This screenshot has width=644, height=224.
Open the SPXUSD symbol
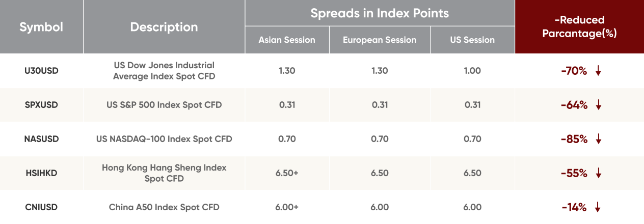(41, 105)
